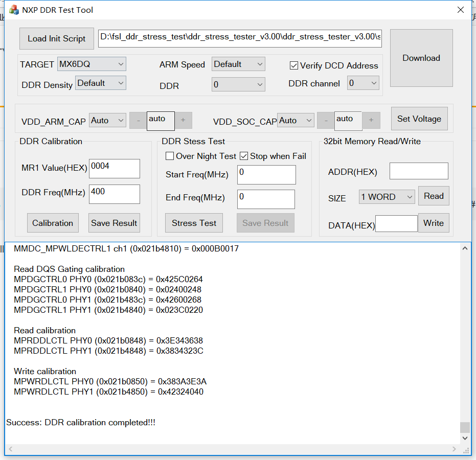Click the minus button for VDD_ARM_CAP
Viewport: 476px width, 460px height.
[138, 120]
